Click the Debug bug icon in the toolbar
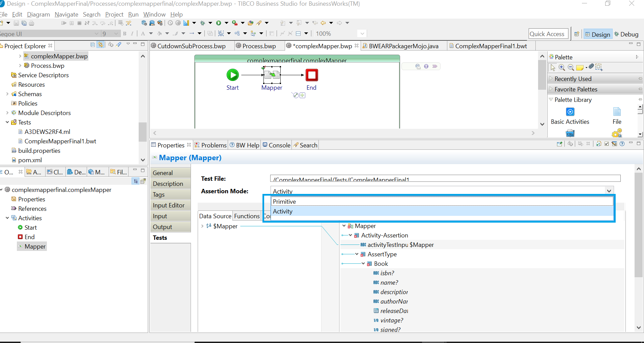The height and width of the screenshot is (343, 644). [202, 23]
